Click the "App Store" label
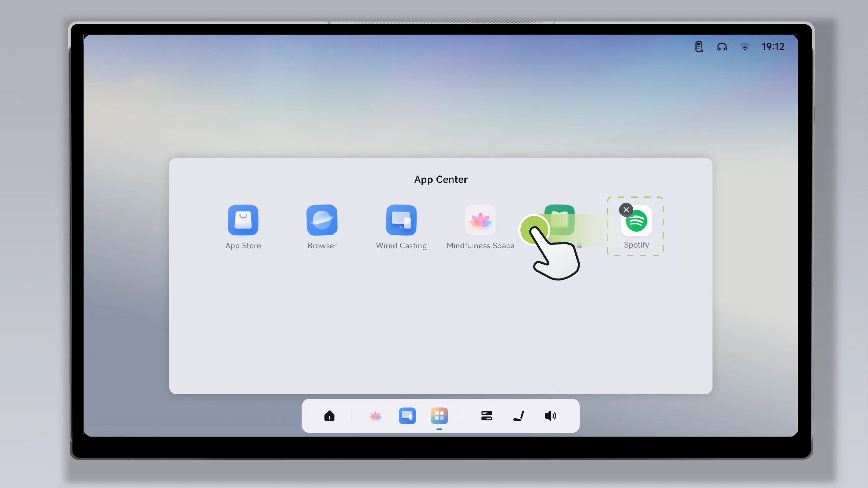 pos(243,246)
